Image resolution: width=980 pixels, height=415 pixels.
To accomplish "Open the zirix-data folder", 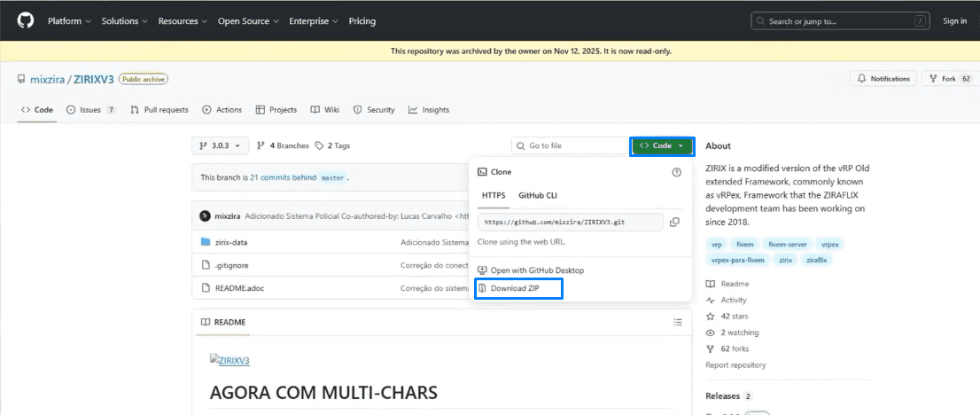I will tap(231, 242).
